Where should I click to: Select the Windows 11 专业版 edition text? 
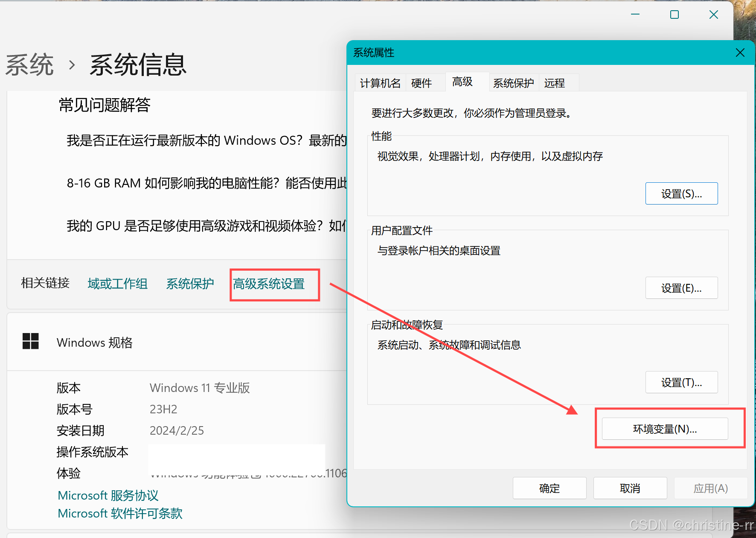[200, 388]
